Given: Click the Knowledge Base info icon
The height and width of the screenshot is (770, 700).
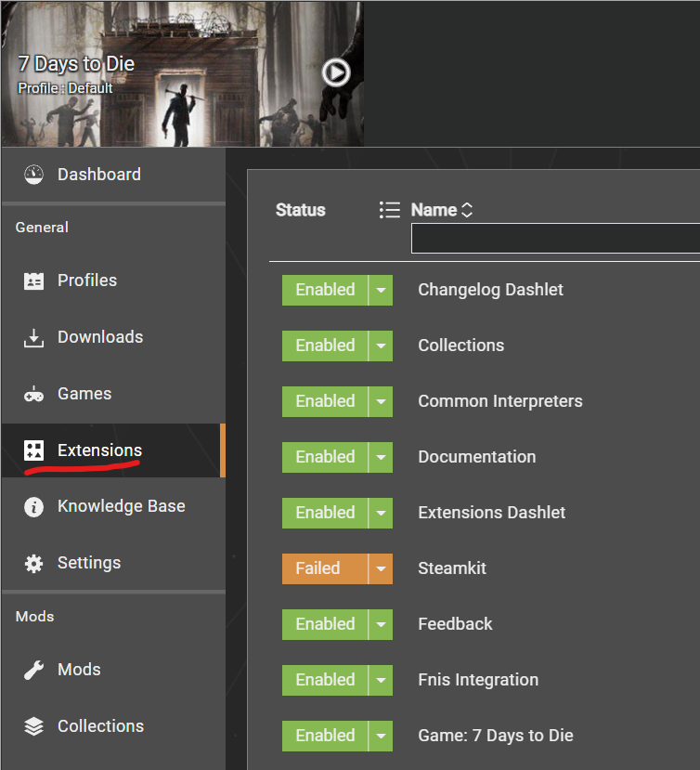Looking at the screenshot, I should tap(33, 506).
